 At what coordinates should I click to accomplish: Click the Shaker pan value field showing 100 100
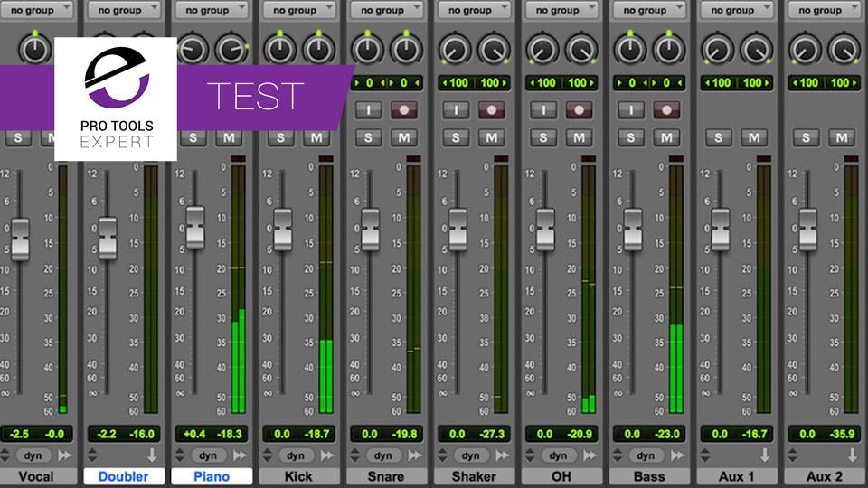pos(474,83)
